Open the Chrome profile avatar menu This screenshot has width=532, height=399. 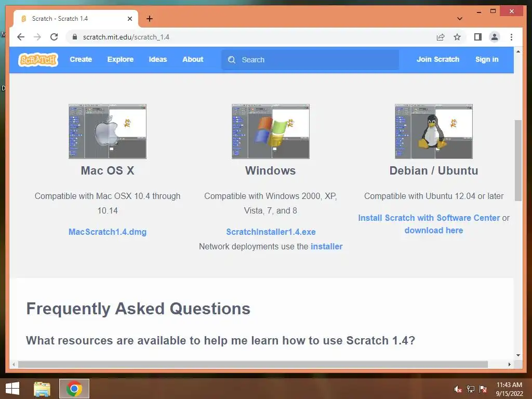(x=495, y=37)
